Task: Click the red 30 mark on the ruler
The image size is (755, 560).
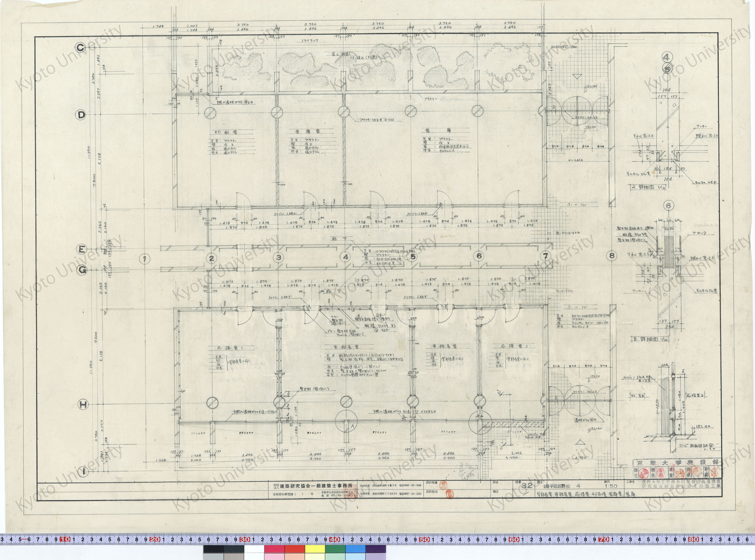Action: [x=244, y=540]
